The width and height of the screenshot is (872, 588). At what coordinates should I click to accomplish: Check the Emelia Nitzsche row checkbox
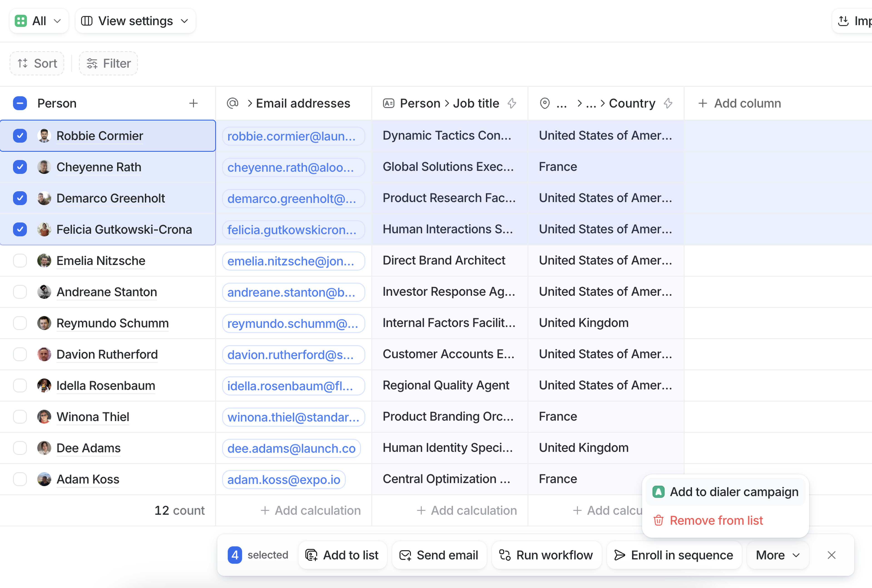coord(20,261)
